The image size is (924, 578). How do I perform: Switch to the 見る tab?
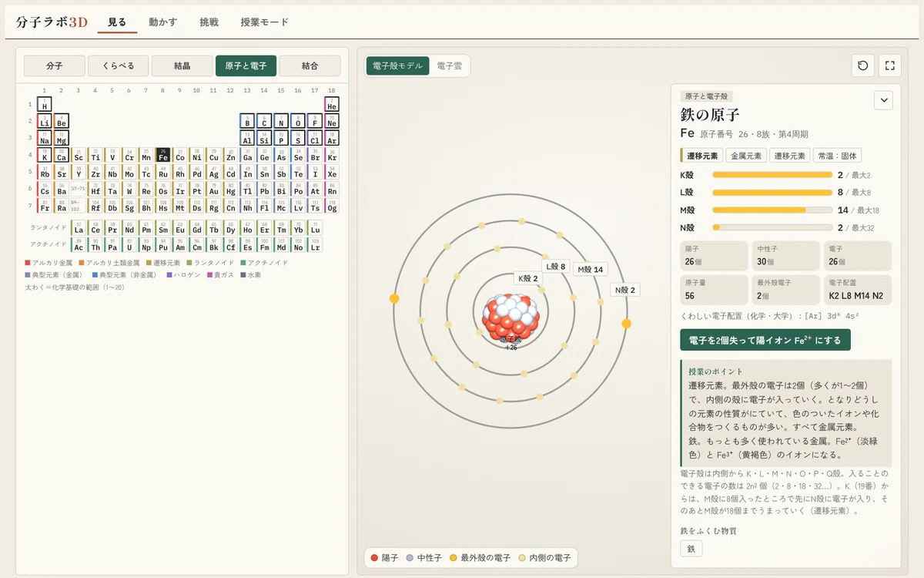(x=117, y=22)
